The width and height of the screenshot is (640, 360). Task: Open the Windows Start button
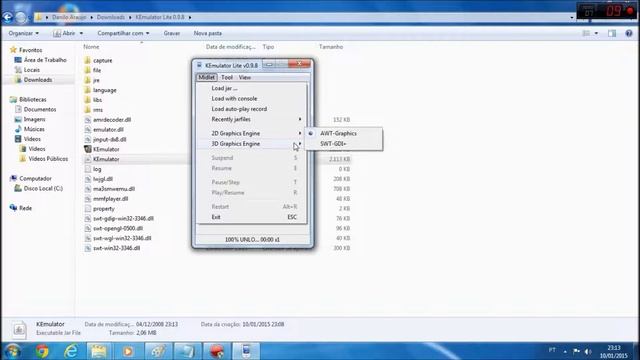[12, 351]
